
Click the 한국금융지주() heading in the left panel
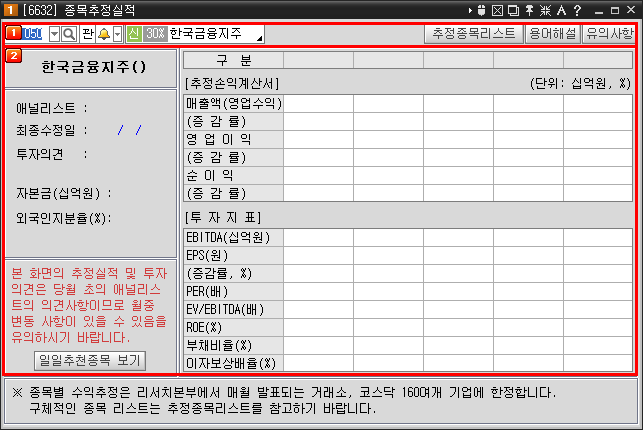point(93,67)
